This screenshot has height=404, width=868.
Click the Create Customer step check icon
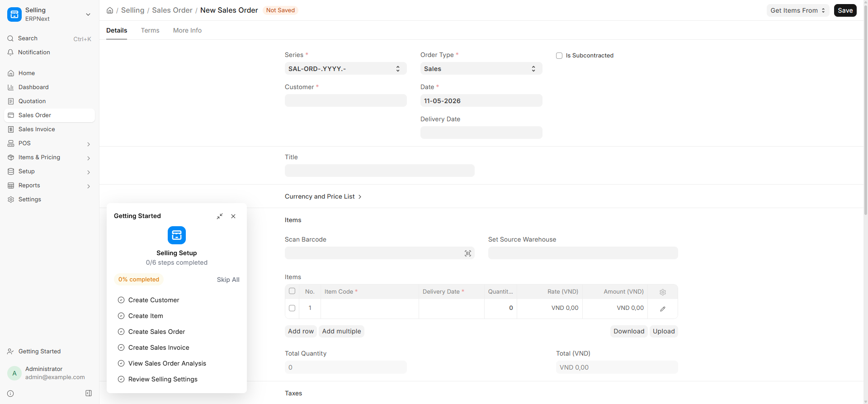(x=121, y=300)
